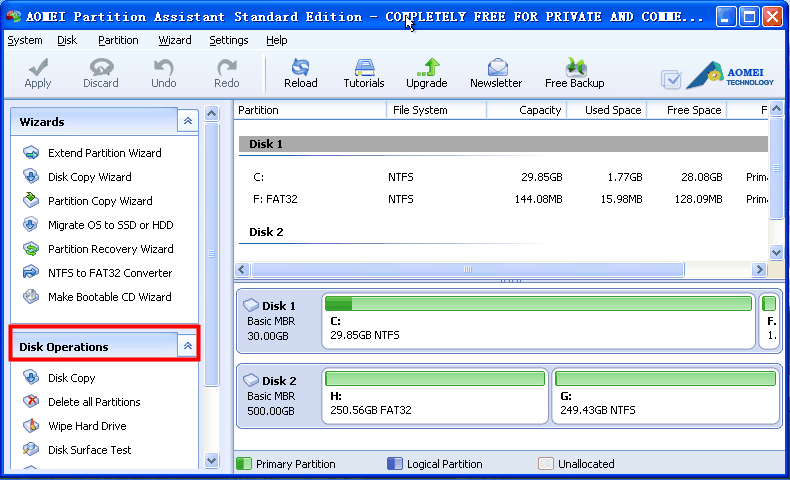The height and width of the screenshot is (480, 790).
Task: Run Disk Surface Test
Action: tap(90, 450)
